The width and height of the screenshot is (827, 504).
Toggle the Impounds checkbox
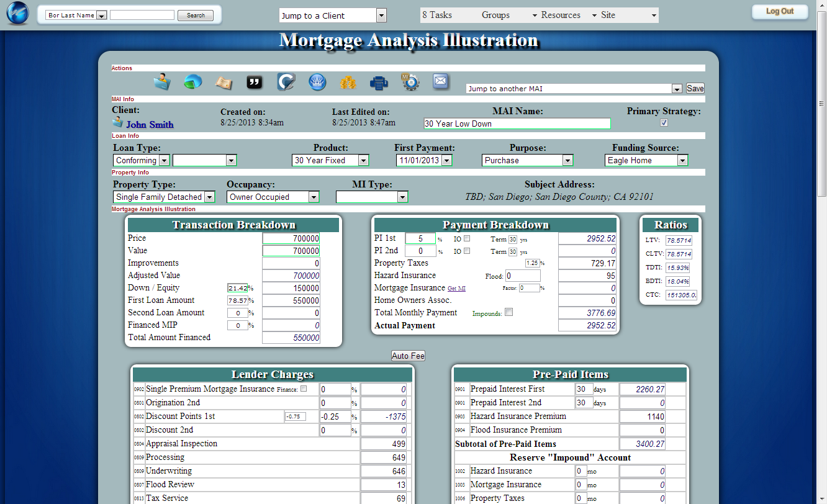tap(508, 312)
